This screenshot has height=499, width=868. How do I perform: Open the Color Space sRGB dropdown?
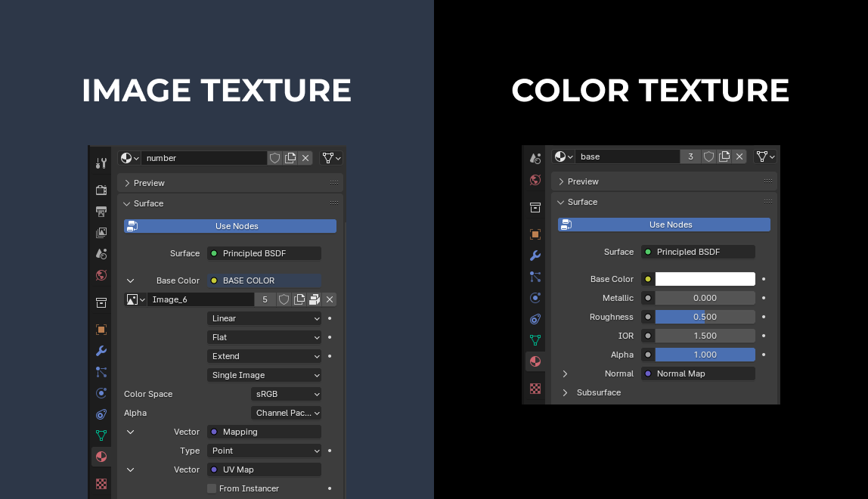click(x=286, y=394)
